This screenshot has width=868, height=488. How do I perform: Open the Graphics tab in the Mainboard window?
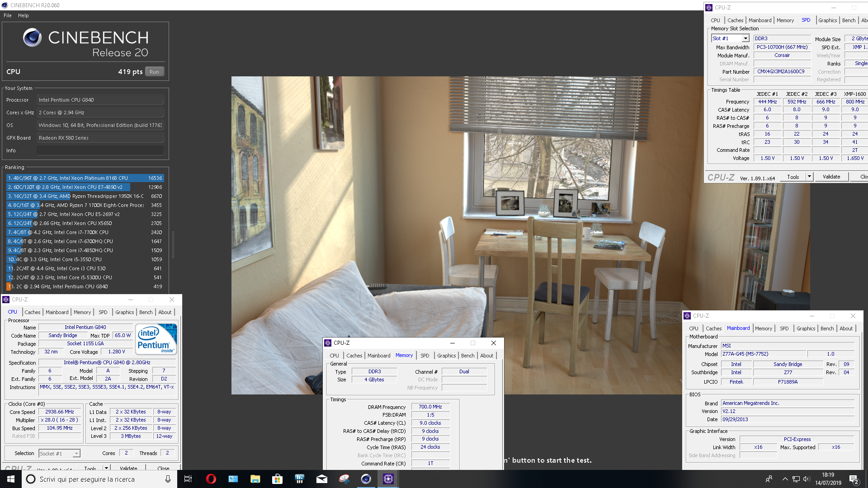coord(806,328)
